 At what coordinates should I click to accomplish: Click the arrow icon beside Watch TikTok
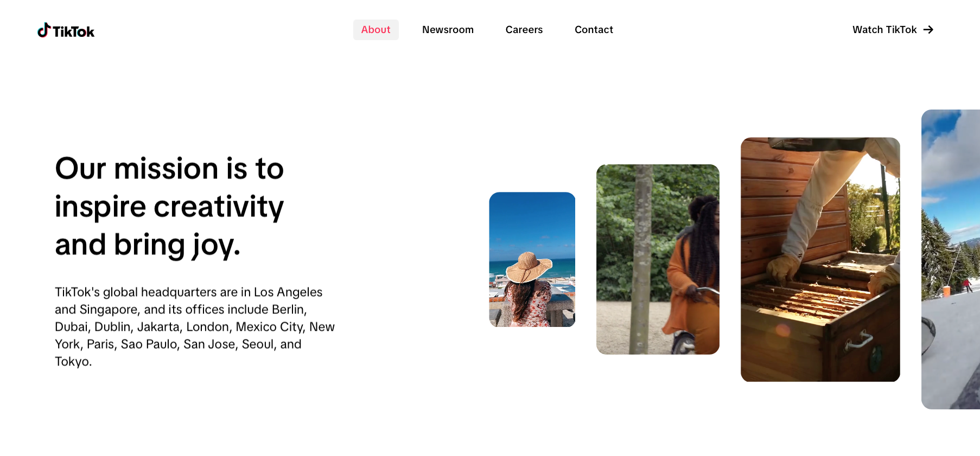click(928, 30)
